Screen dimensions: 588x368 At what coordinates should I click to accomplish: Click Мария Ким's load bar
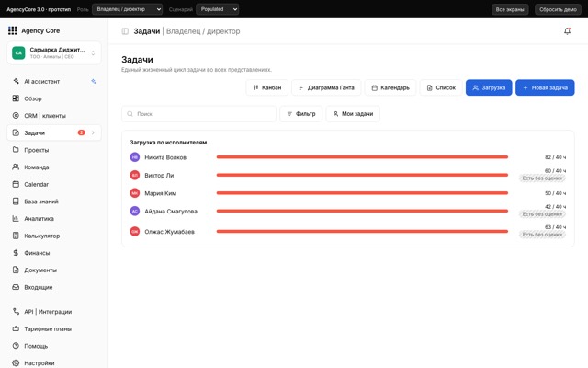tap(362, 193)
